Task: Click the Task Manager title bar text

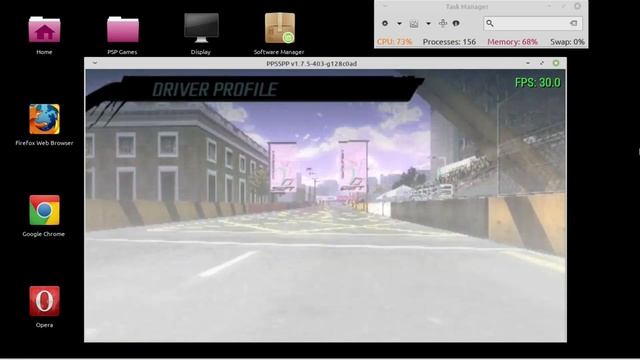Action: pyautogui.click(x=467, y=7)
